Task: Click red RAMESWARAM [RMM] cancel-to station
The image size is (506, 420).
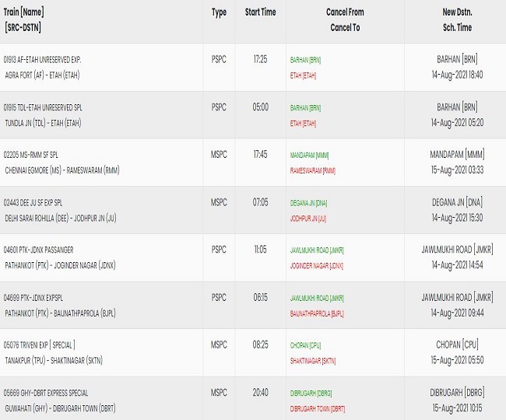Action: (x=313, y=170)
